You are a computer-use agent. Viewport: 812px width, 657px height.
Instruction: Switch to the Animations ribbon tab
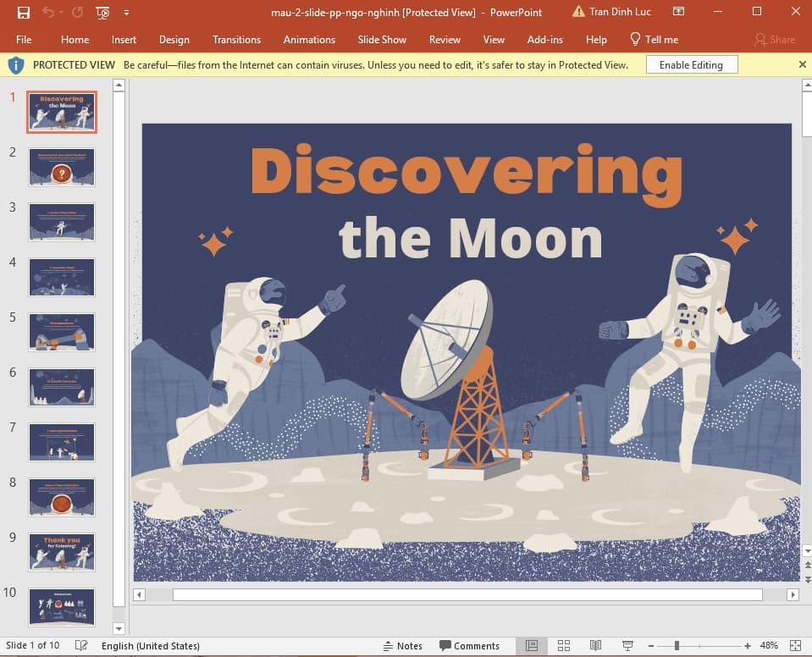[x=309, y=40]
